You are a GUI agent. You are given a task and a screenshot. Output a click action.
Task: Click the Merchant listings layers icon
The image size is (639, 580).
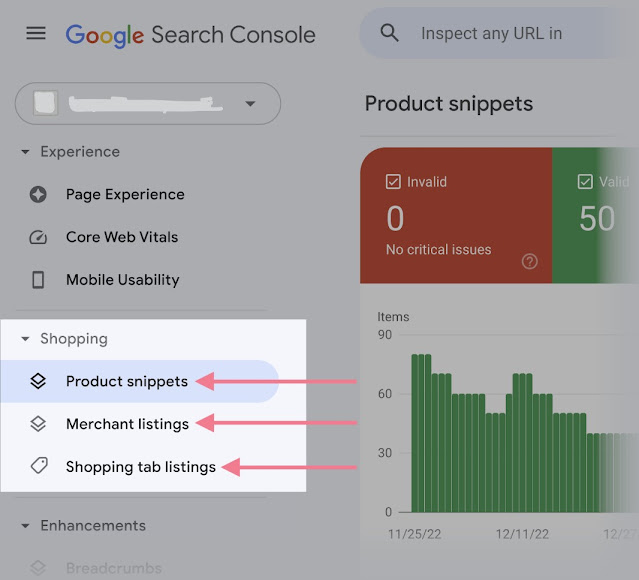tap(38, 424)
